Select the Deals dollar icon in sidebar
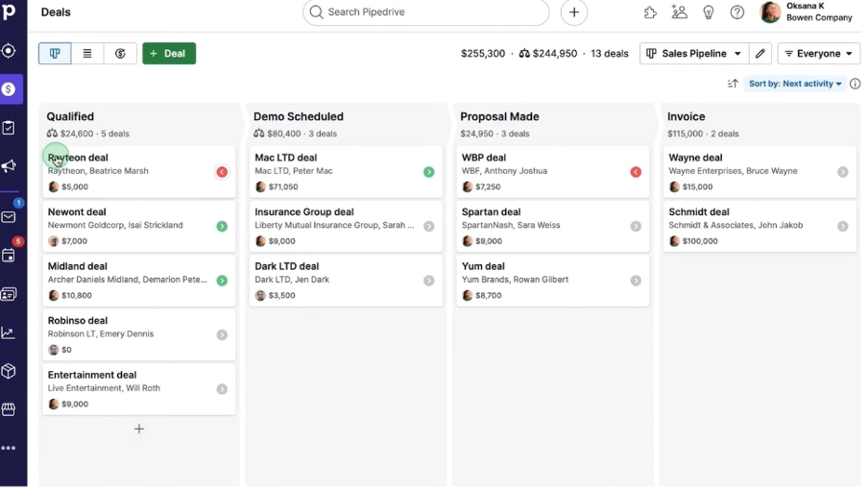This screenshot has height=494, width=868. [9, 89]
